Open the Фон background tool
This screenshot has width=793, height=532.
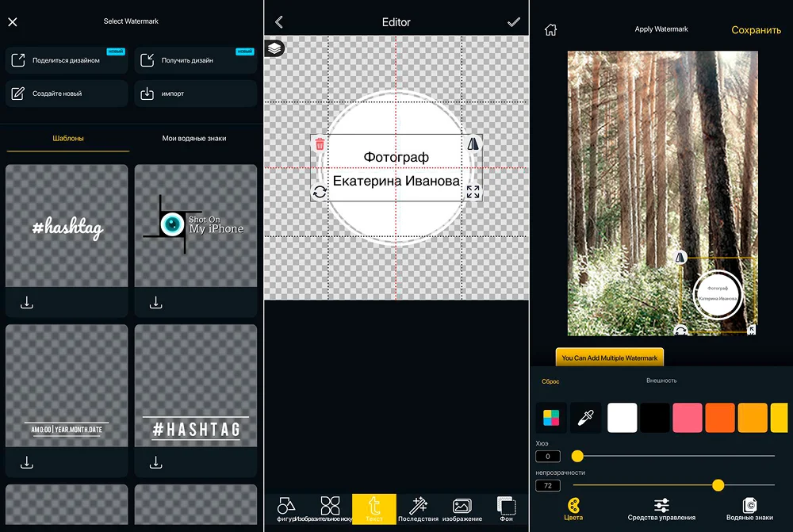click(x=506, y=509)
